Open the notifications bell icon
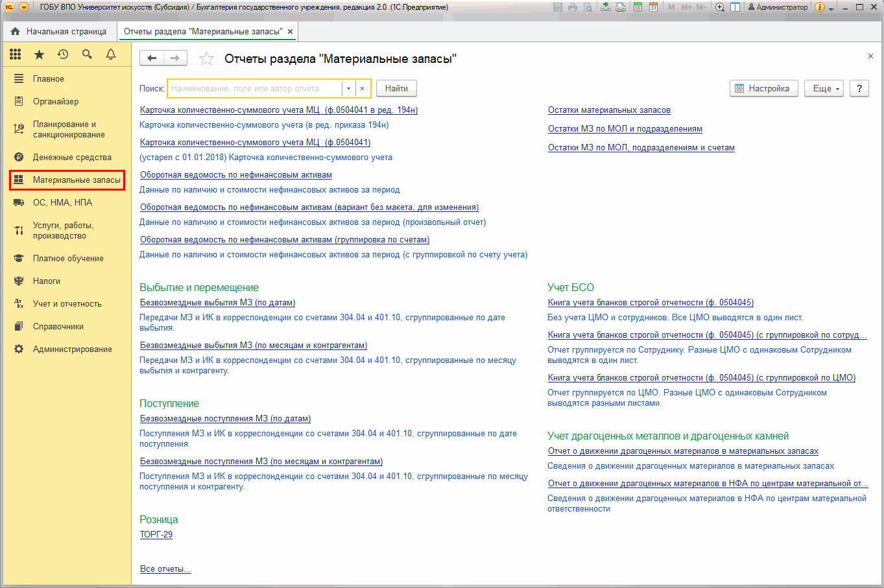 pos(111,54)
